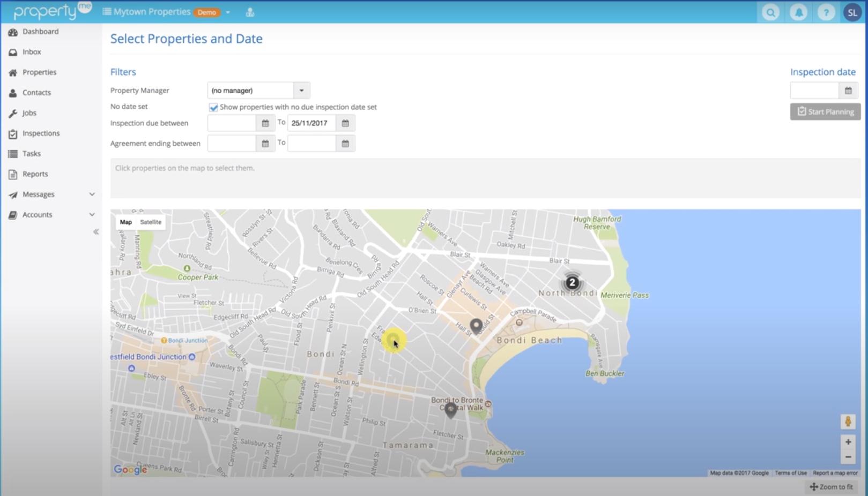Screen dimensions: 868x496
Task: View notifications via the bell icon
Action: pos(798,12)
